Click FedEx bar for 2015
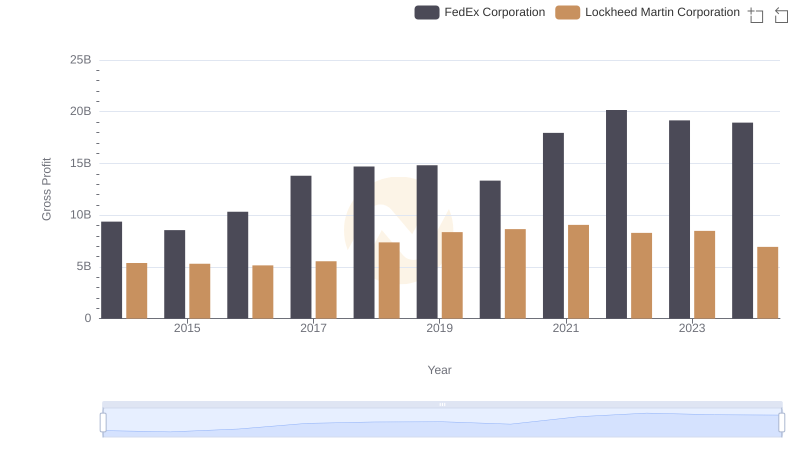 click(174, 274)
